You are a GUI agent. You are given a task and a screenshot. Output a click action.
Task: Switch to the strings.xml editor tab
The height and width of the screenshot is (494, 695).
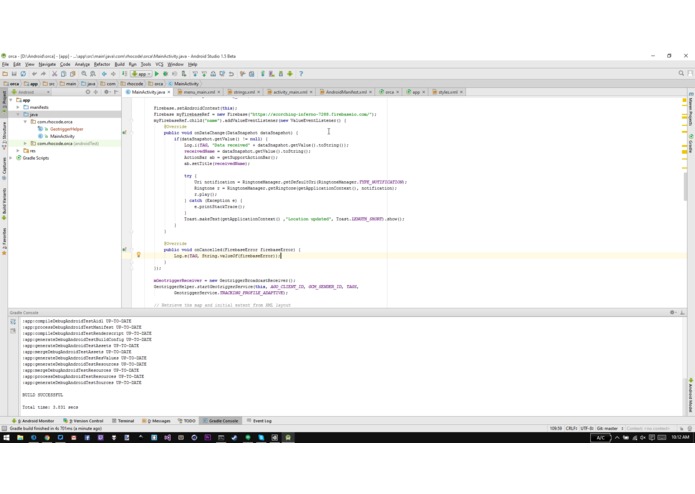coord(244,92)
